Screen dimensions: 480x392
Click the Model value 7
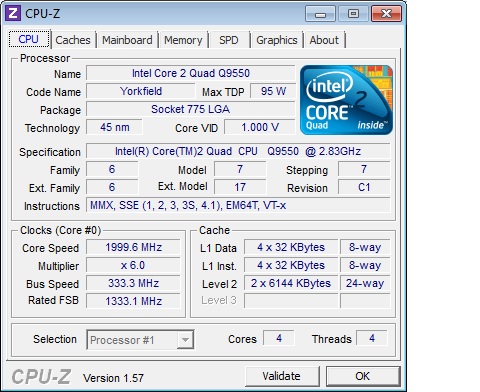240,169
